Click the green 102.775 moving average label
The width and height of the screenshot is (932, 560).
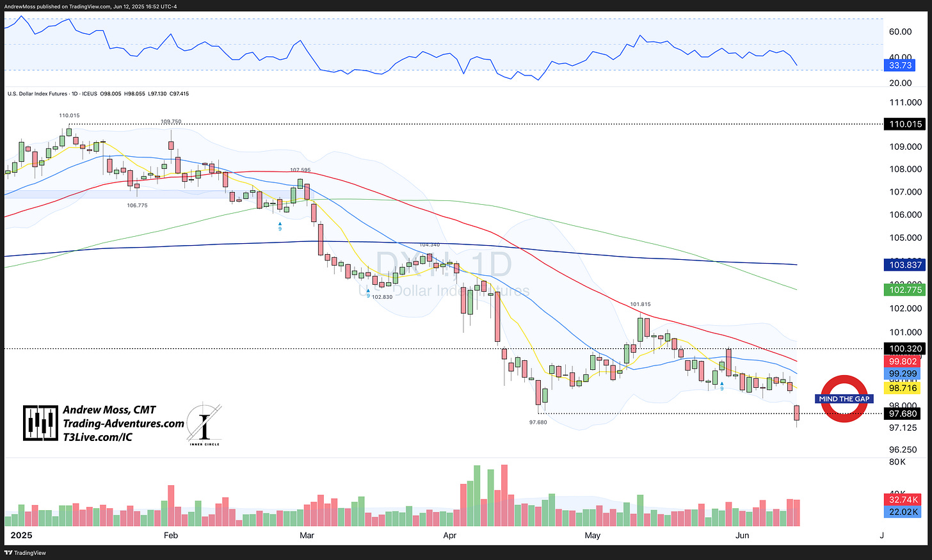pyautogui.click(x=904, y=290)
